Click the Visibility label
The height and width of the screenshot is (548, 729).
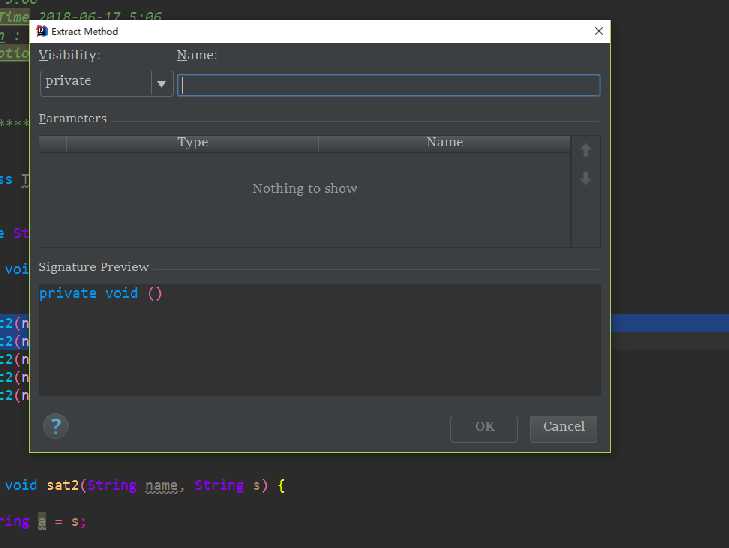(x=69, y=55)
